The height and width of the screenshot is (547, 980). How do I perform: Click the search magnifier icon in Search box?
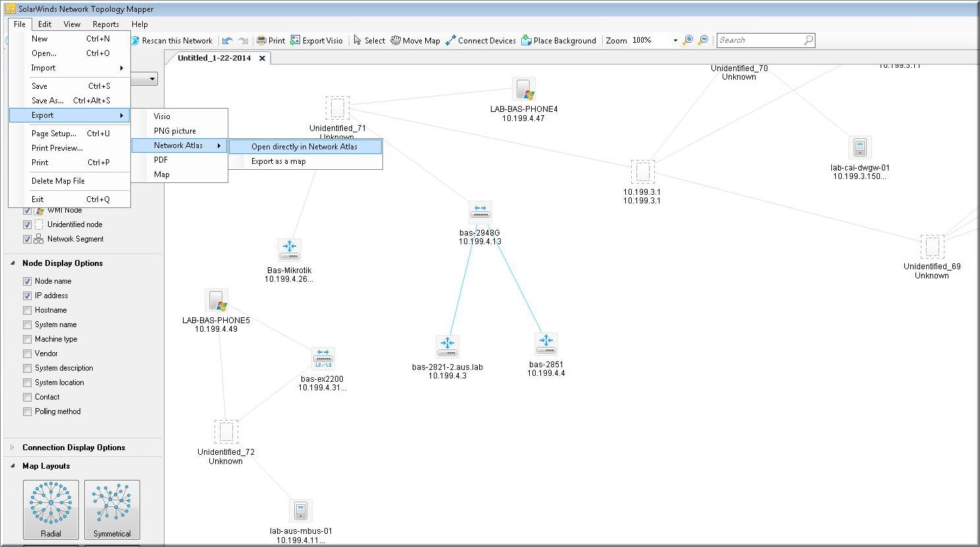[x=808, y=40]
